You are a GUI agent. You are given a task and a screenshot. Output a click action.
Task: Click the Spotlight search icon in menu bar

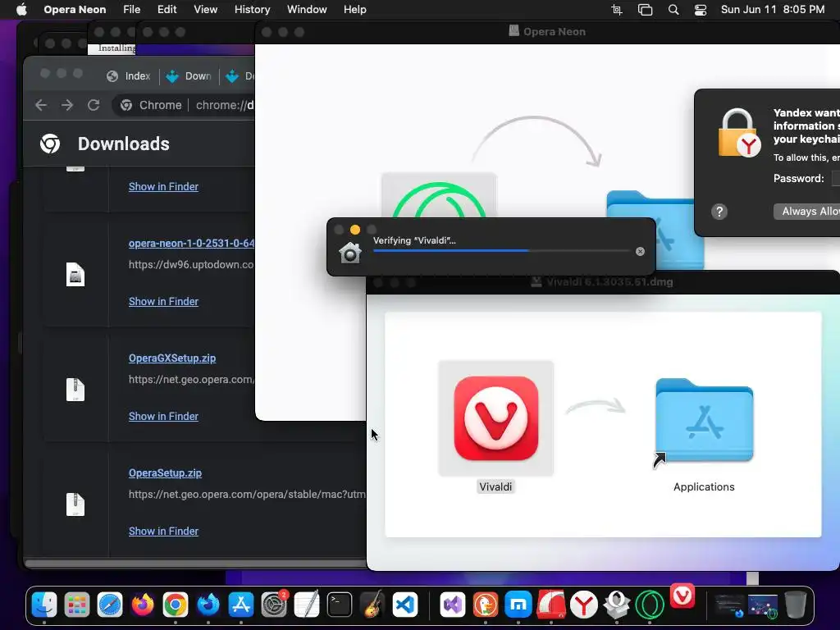[673, 10]
